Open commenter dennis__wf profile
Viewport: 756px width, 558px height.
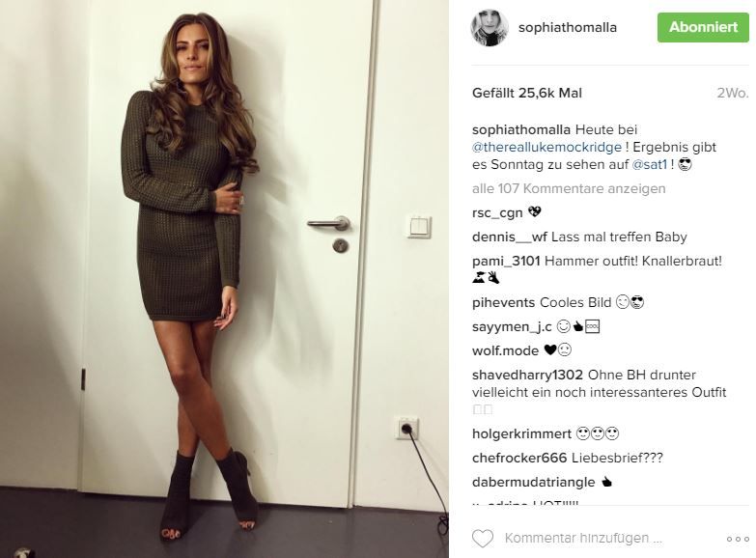[510, 237]
